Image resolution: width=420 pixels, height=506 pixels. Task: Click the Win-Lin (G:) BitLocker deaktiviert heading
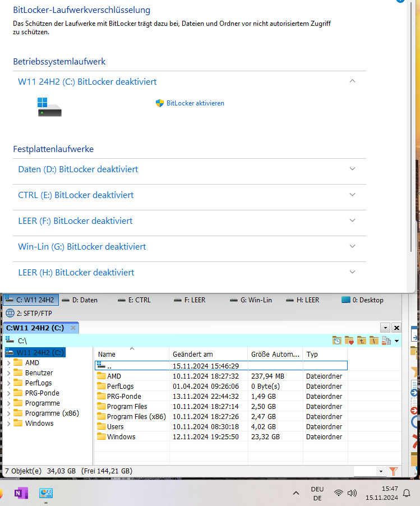pyautogui.click(x=82, y=246)
